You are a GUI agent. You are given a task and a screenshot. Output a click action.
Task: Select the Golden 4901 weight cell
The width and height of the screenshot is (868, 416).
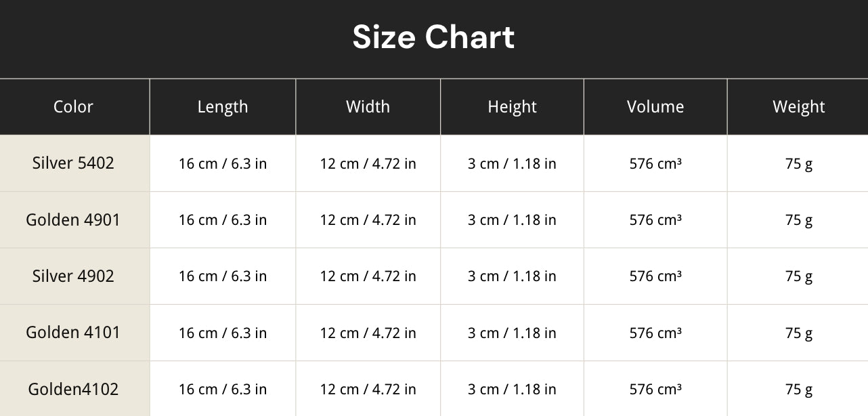799,220
